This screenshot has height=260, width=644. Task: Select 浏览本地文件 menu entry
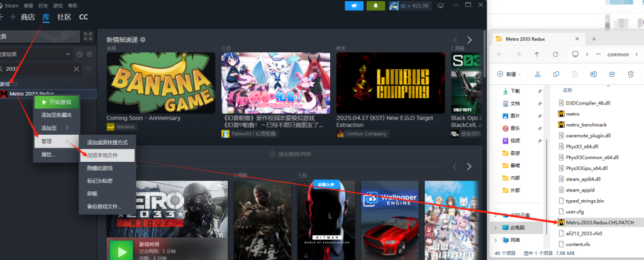pos(107,155)
